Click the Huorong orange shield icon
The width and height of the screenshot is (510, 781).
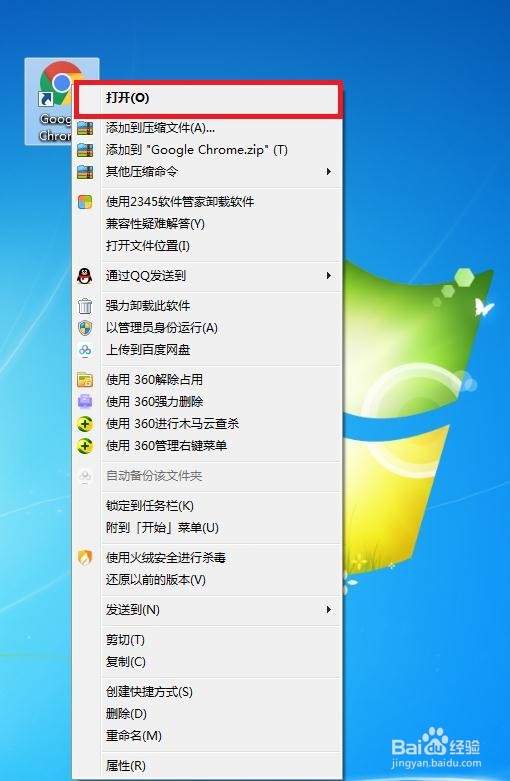[85, 557]
